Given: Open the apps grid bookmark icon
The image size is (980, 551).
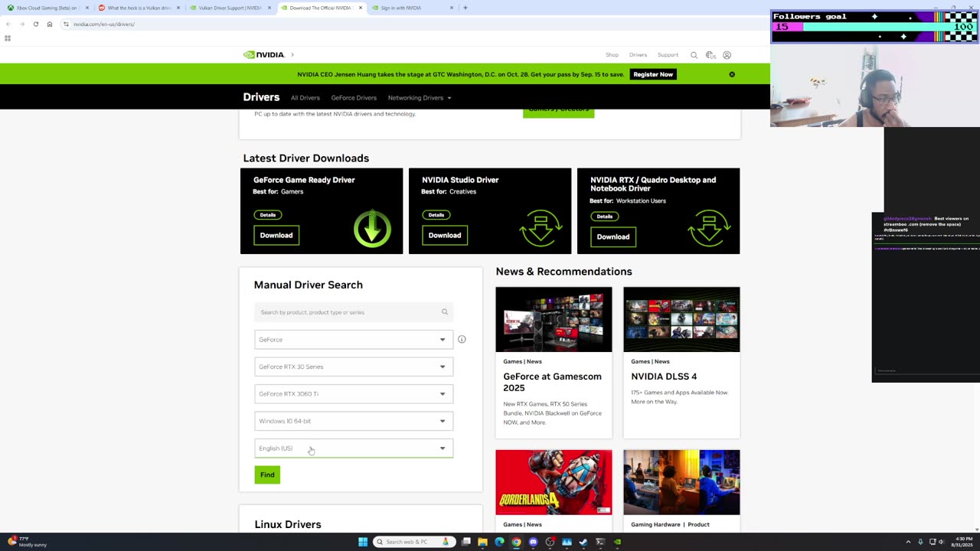Looking at the screenshot, I should 8,38.
